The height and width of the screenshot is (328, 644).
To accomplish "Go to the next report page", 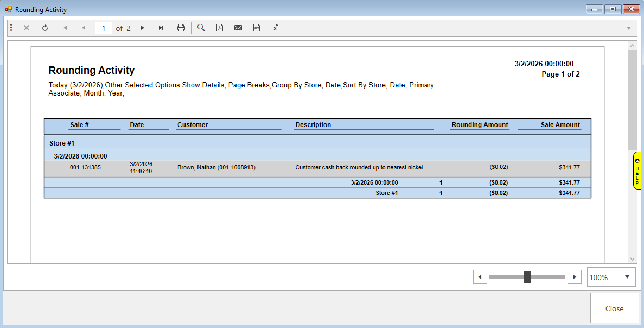I will click(x=143, y=28).
